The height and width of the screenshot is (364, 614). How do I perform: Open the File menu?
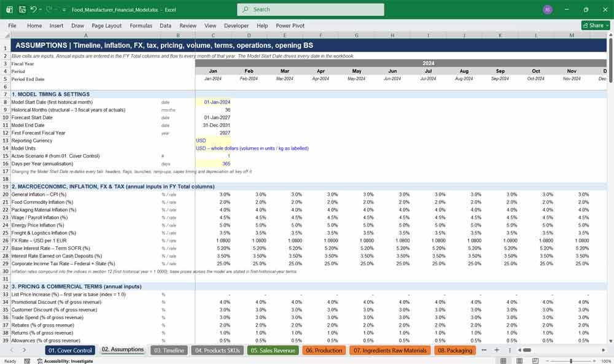pos(12,25)
